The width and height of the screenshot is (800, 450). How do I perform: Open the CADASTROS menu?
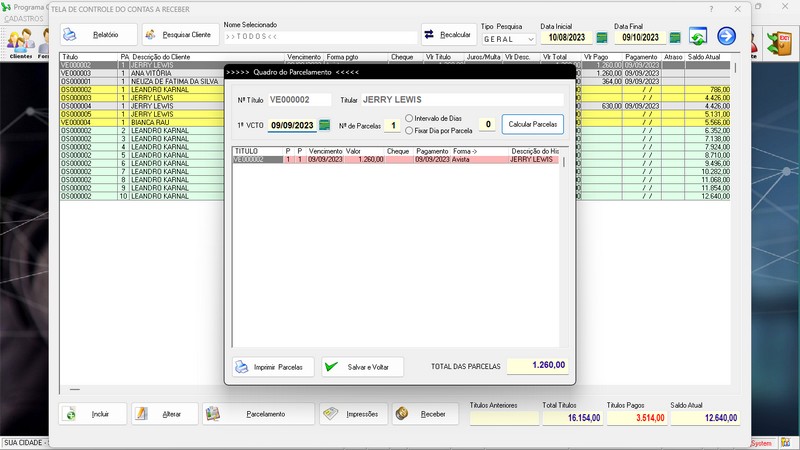coord(23,18)
